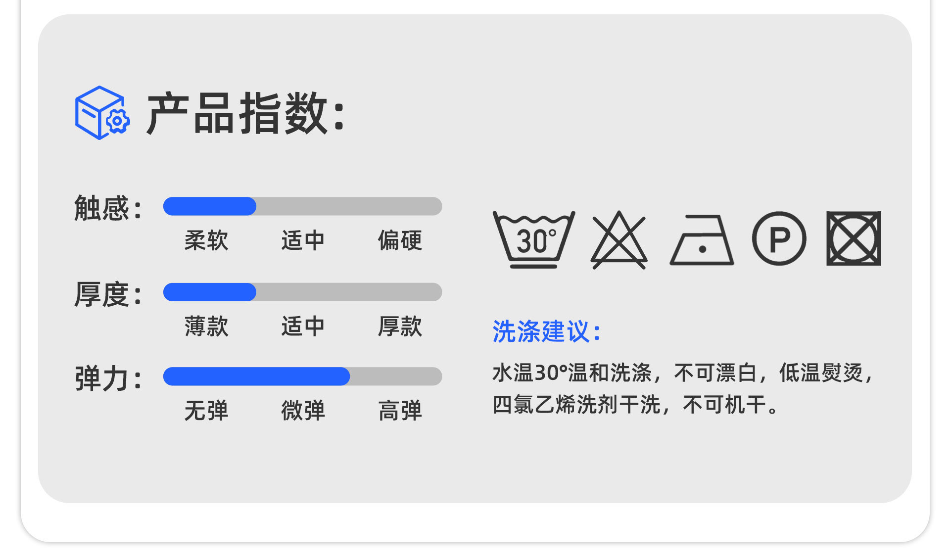Viewport: 950px width, 560px height.
Task: Click the 厚款 label
Action: point(400,327)
